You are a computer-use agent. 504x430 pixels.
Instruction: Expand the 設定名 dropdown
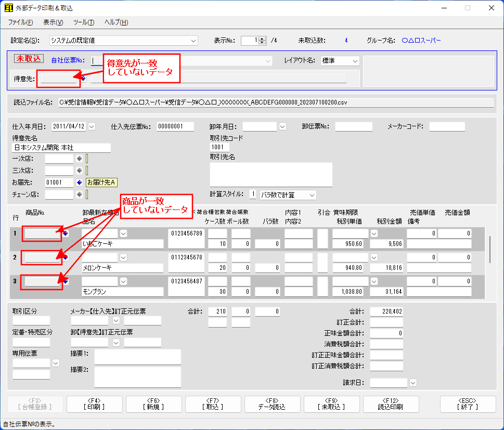193,41
